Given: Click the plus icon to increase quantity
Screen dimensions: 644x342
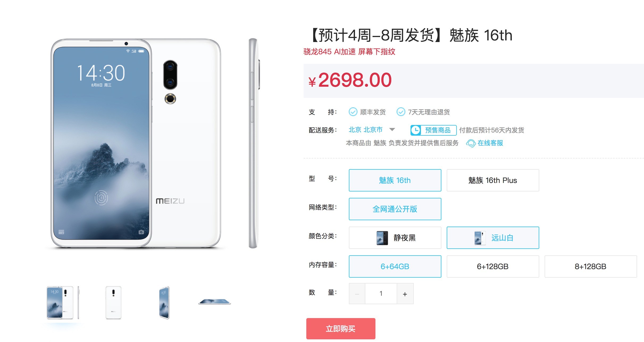Looking at the screenshot, I should pos(405,294).
